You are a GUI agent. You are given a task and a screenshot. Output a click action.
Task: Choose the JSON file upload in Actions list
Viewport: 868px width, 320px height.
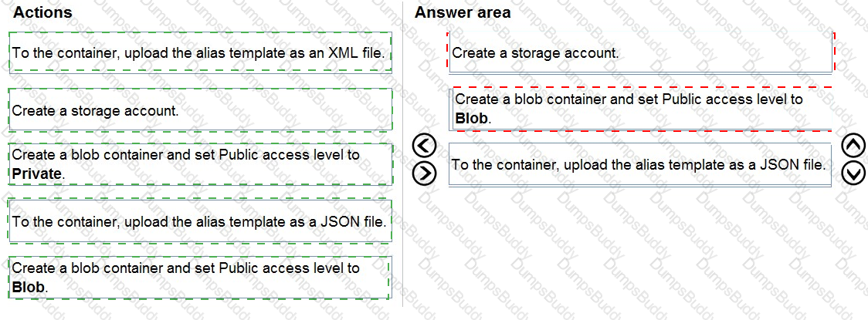pyautogui.click(x=200, y=221)
